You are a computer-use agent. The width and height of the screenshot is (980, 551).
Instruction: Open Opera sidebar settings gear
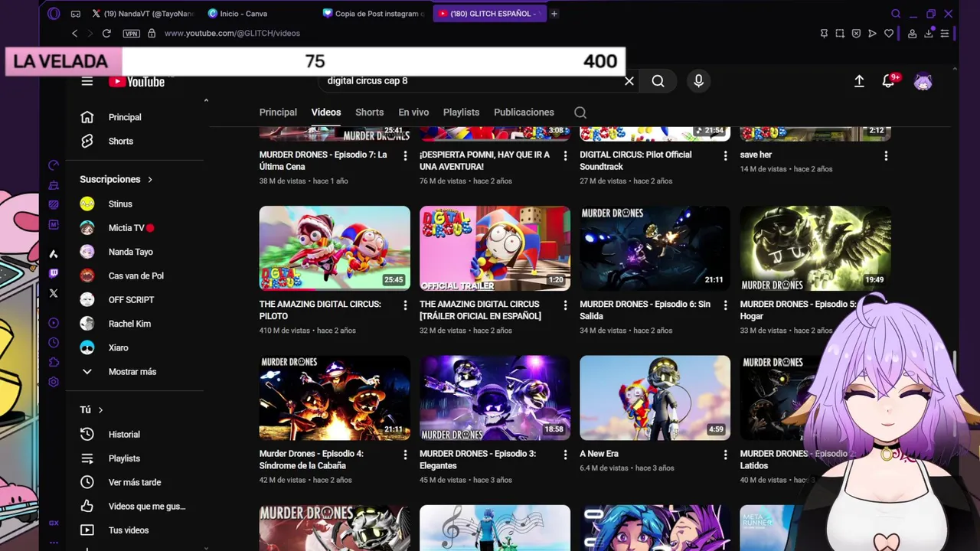(54, 382)
